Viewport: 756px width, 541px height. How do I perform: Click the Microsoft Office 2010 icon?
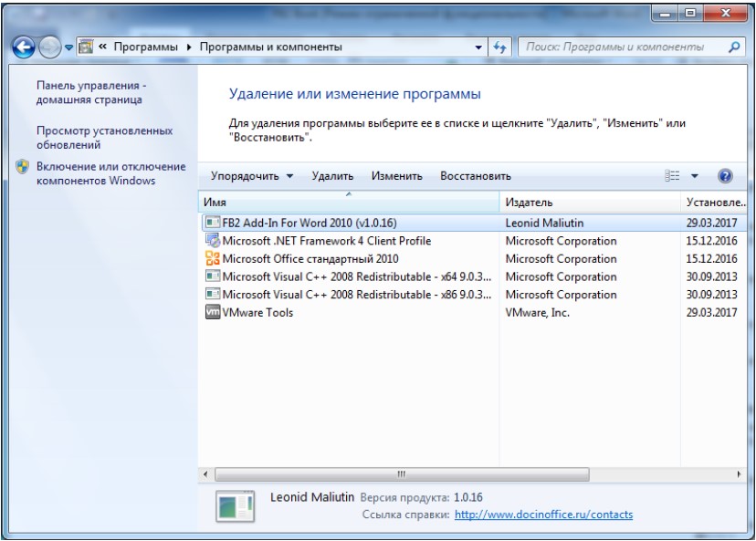coord(213,258)
